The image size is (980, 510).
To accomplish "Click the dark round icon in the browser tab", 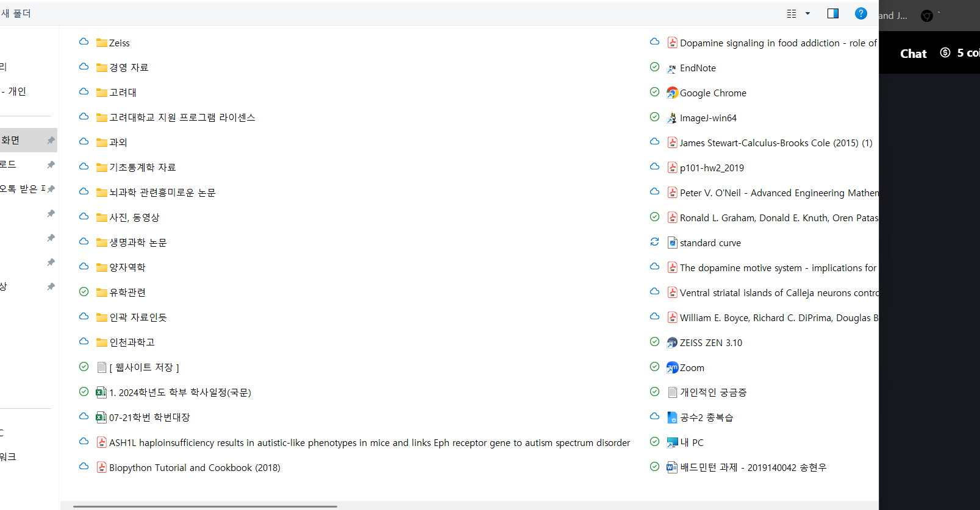I will point(927,16).
